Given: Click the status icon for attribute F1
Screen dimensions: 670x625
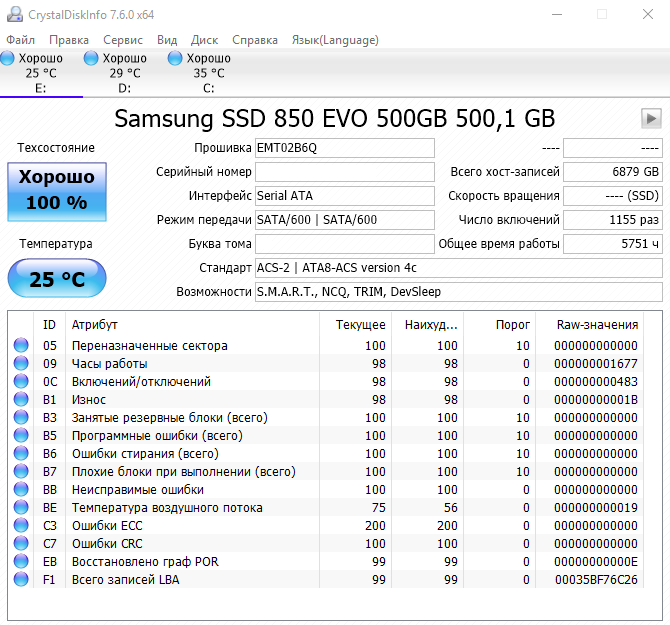Looking at the screenshot, I should pos(21,579).
